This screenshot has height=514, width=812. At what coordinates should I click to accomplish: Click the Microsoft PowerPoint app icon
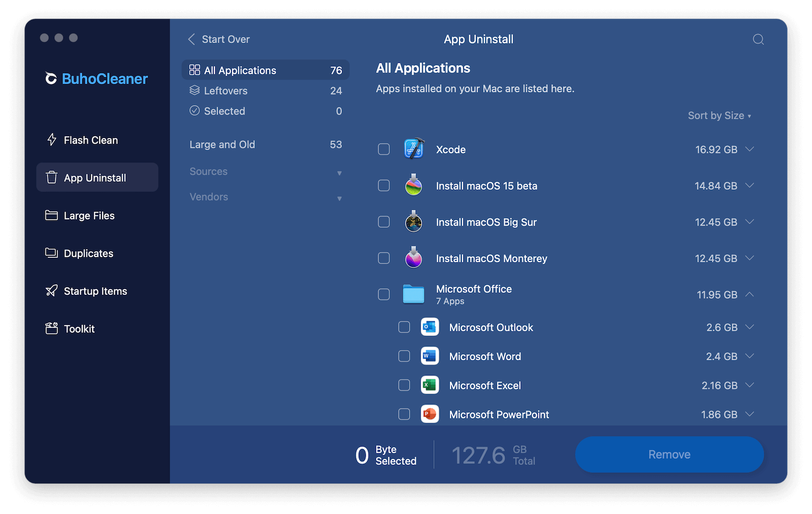coord(430,414)
